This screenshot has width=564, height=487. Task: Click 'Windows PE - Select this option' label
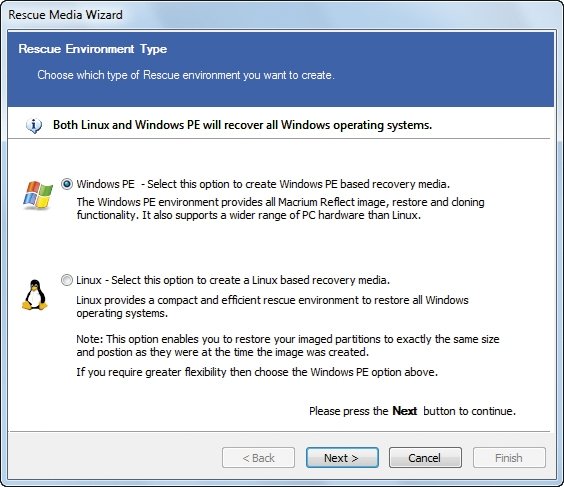263,184
